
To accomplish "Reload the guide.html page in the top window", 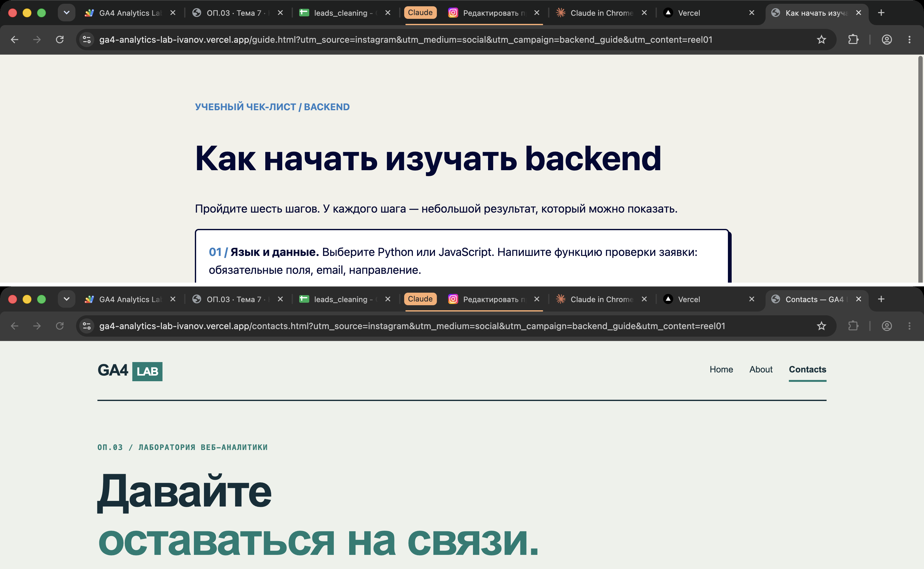I will click(x=59, y=40).
